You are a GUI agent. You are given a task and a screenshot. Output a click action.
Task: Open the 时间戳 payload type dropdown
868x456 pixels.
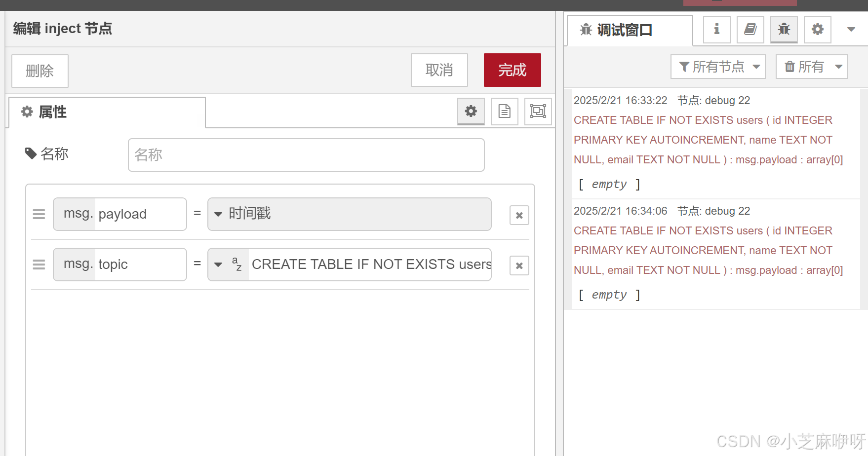(x=219, y=214)
